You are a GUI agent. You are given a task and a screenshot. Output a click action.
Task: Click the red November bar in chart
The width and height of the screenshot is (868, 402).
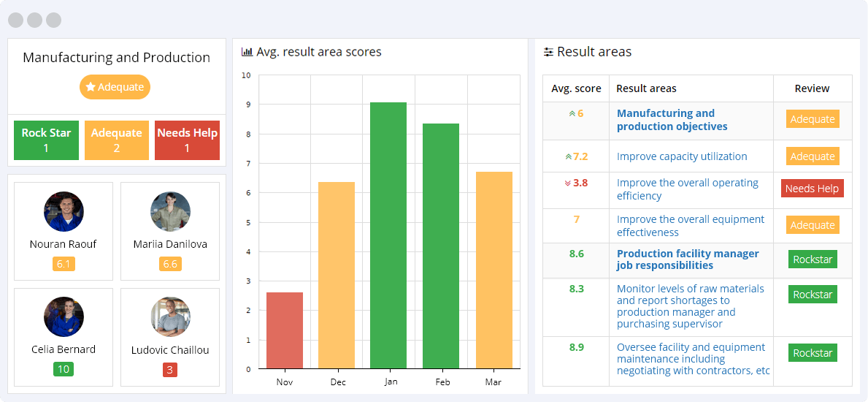285,330
